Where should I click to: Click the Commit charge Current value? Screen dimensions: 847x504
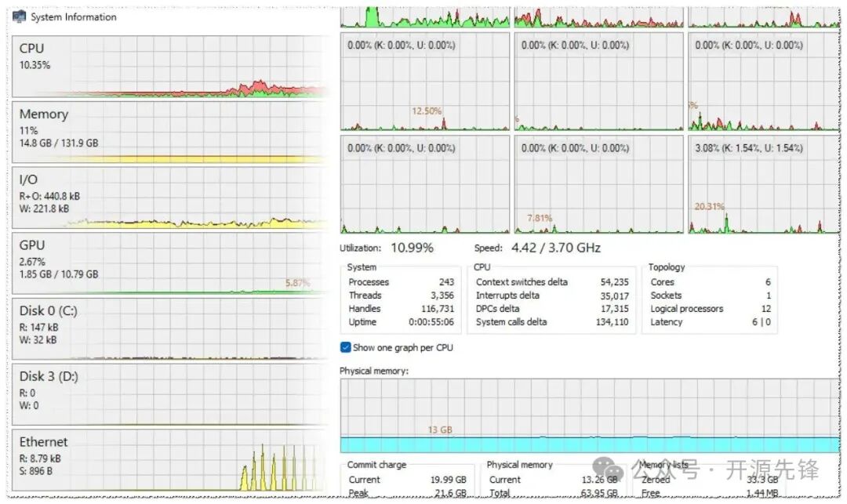coord(450,480)
